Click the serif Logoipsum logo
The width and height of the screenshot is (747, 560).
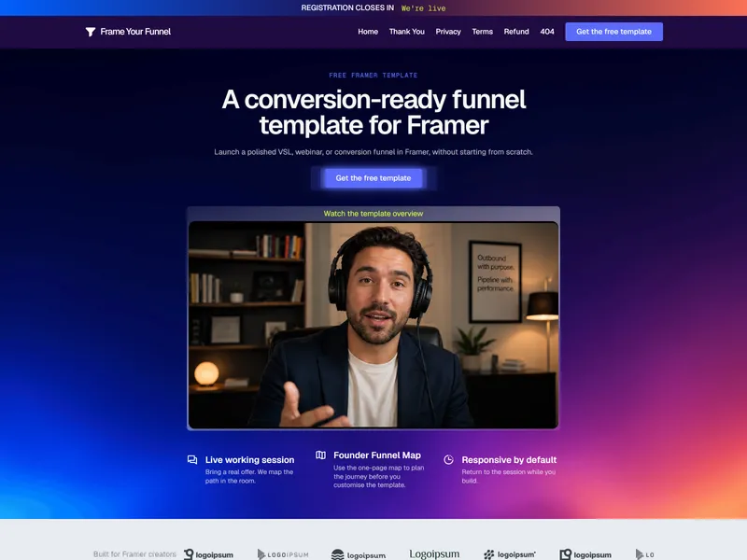[434, 554]
